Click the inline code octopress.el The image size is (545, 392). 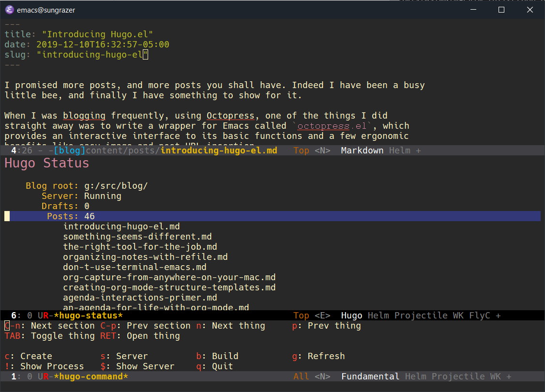click(332, 126)
